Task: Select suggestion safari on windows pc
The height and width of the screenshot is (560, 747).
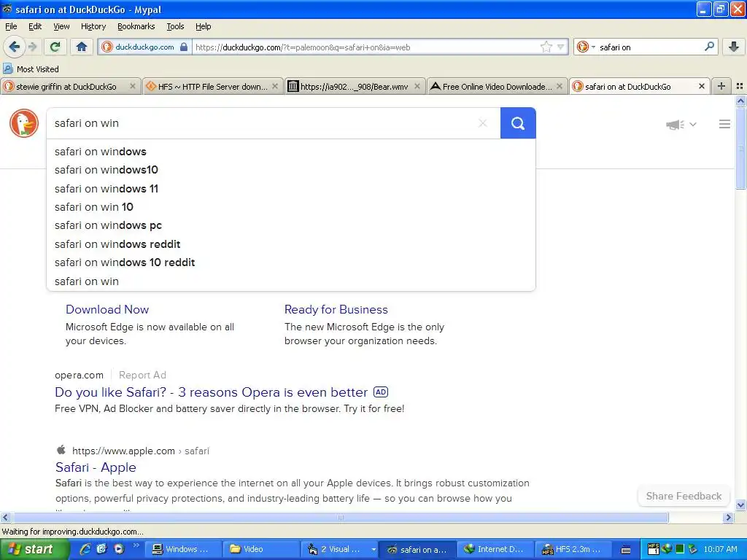Action: (290, 225)
